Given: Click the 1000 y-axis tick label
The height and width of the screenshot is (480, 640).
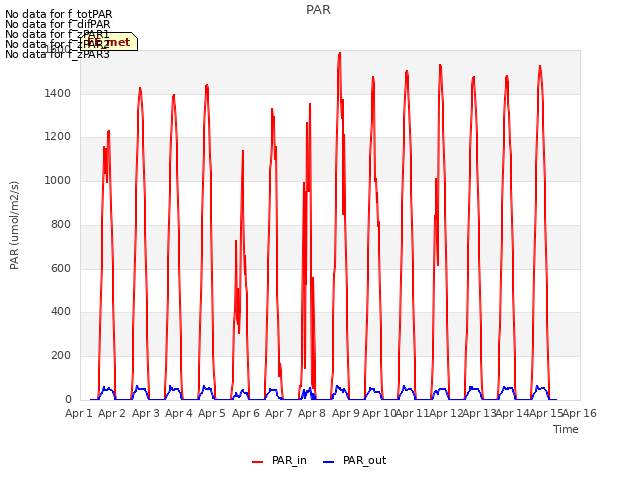Looking at the screenshot, I should coord(58,181).
